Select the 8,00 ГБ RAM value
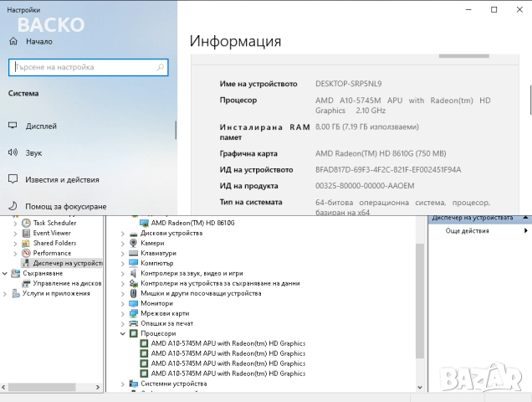 [x=367, y=126]
